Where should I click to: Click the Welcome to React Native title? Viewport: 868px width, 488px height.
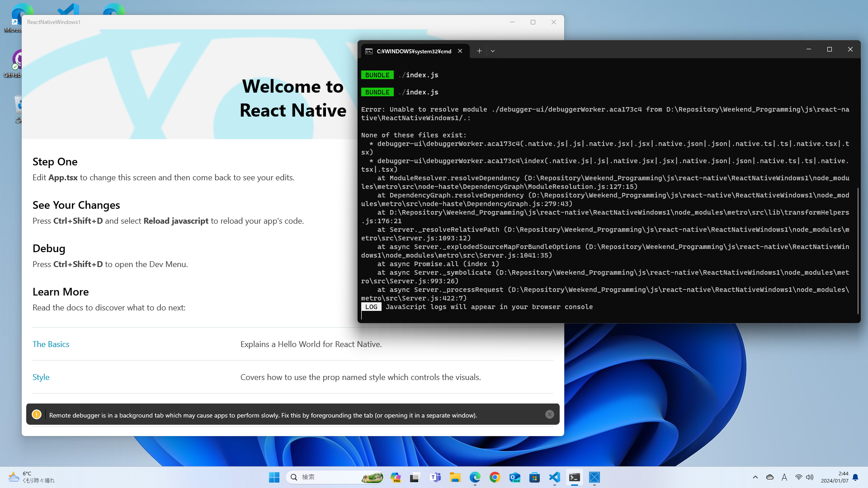pyautogui.click(x=293, y=99)
